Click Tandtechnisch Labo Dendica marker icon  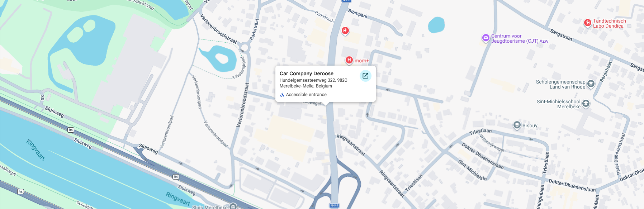tap(588, 23)
